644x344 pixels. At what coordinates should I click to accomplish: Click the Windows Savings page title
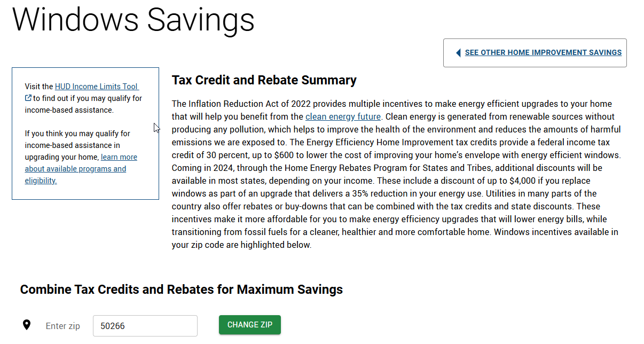(x=133, y=19)
